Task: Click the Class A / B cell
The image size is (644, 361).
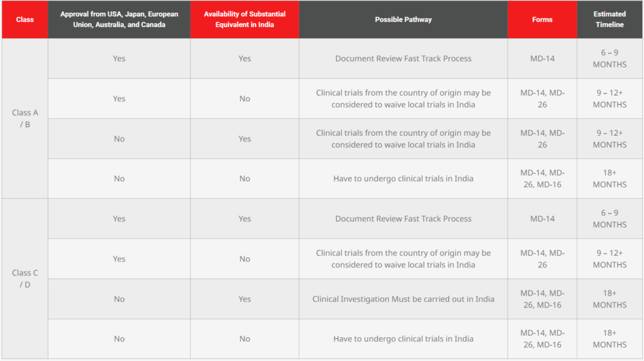Action: tap(25, 118)
